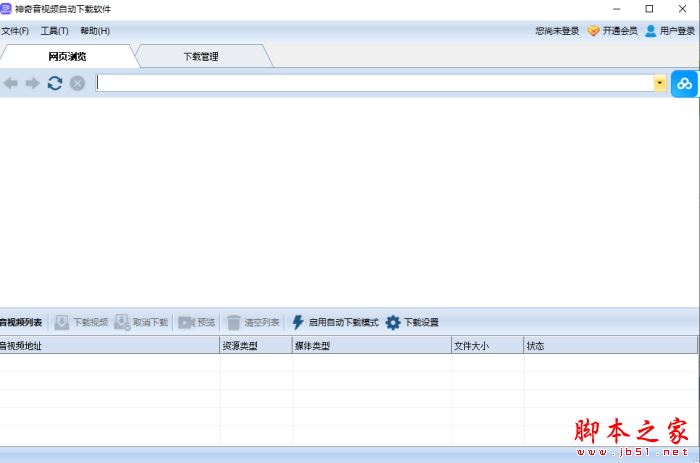Stop loading with the X circle icon
This screenshot has height=463, width=700.
coord(77,83)
